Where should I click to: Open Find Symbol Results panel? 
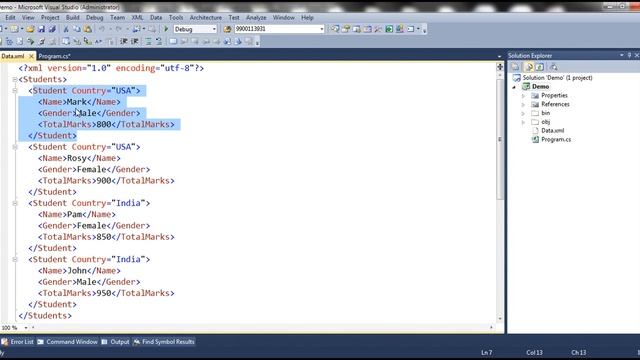tap(168, 342)
